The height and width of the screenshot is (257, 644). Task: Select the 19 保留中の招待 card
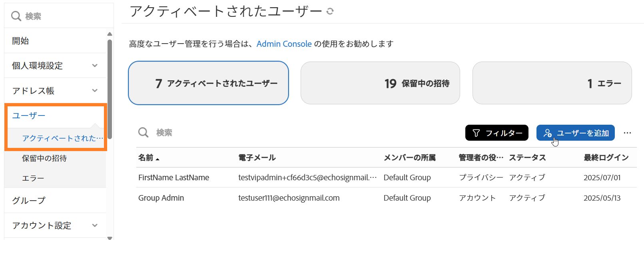coord(380,83)
